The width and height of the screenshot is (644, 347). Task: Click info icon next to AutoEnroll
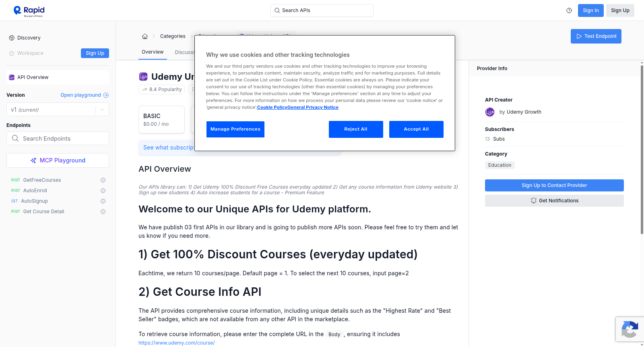pos(103,191)
